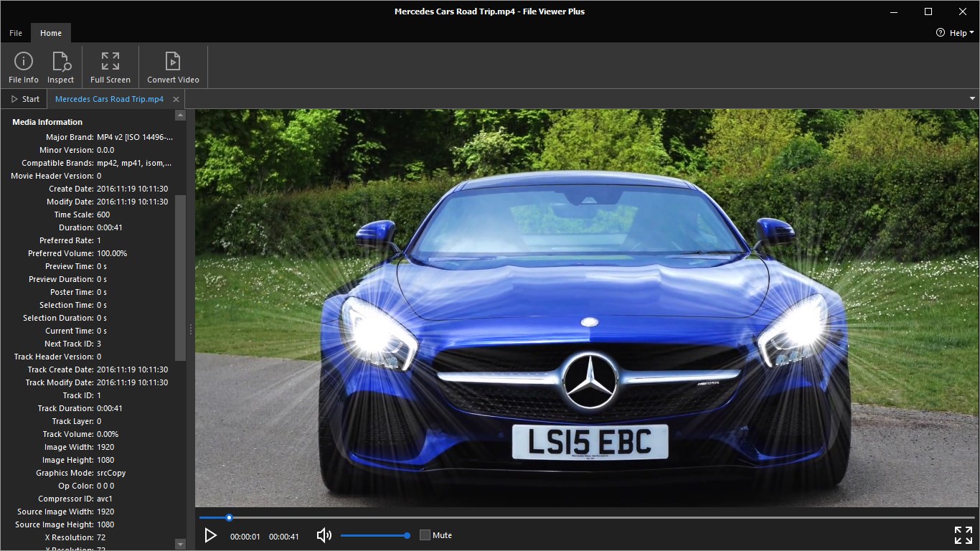Click the Compressor ID value avc1
980x551 pixels.
pos(105,499)
